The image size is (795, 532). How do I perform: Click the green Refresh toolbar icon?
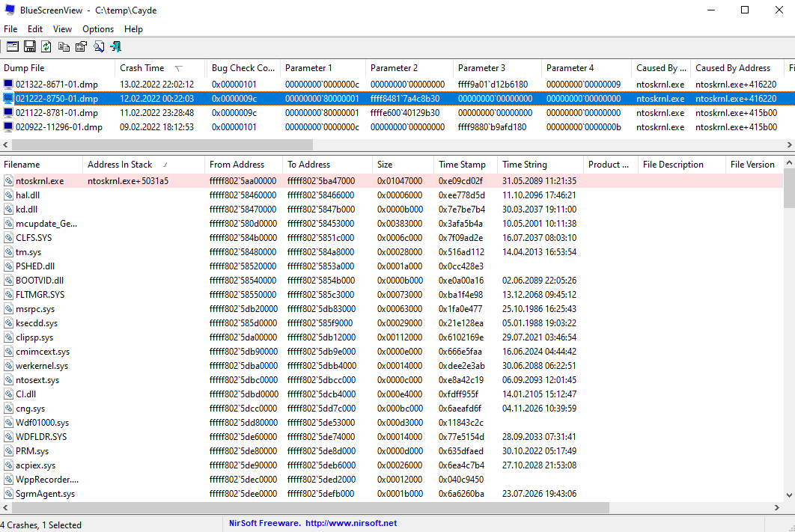coord(46,46)
